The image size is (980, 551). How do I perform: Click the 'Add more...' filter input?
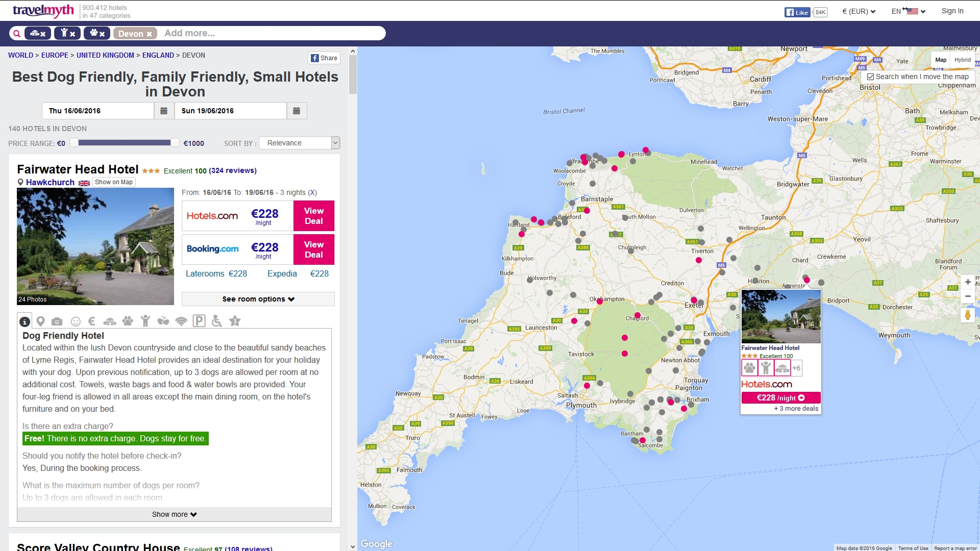[272, 33]
